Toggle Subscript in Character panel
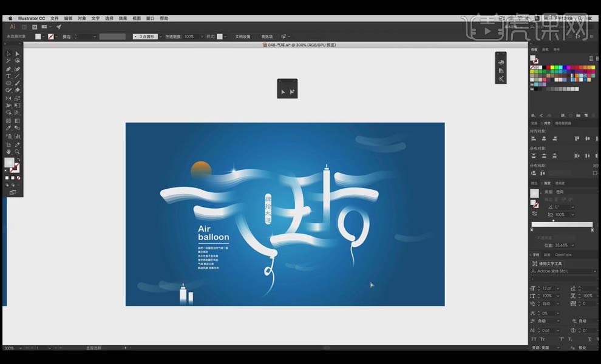Viewport: 601px width, 364px height. [x=570, y=339]
